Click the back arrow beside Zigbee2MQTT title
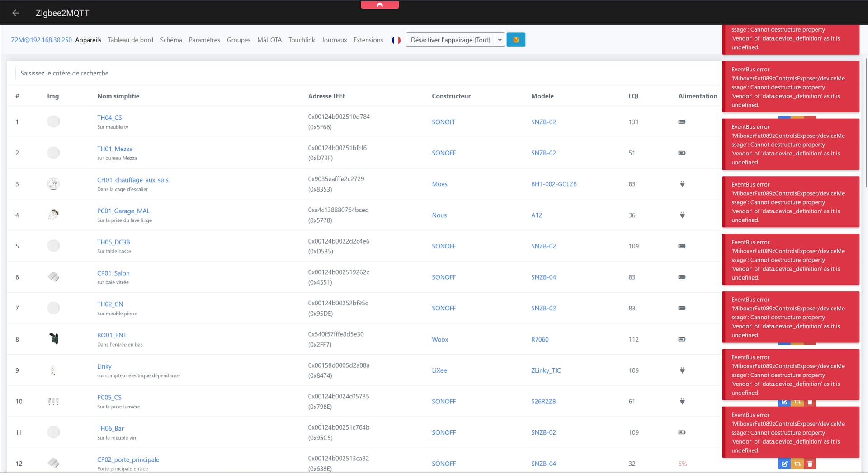The image size is (868, 473). coord(15,13)
